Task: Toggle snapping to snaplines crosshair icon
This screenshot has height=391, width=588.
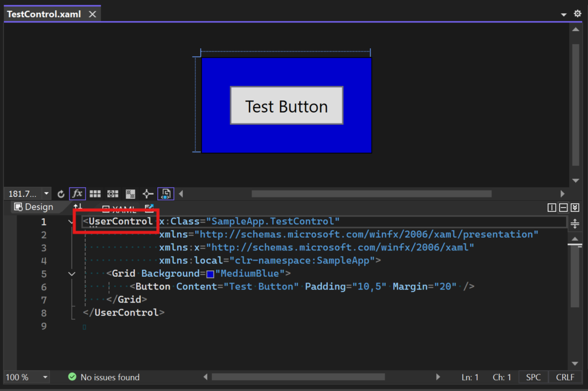Action: tap(148, 194)
